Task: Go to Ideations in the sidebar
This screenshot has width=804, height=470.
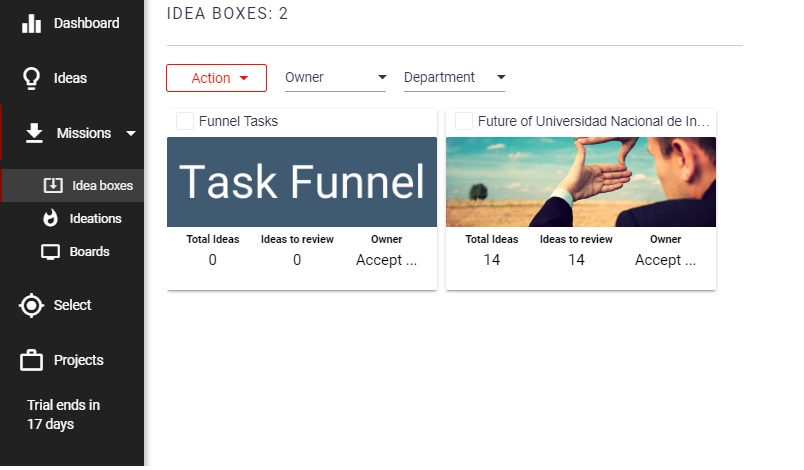Action: click(95, 218)
